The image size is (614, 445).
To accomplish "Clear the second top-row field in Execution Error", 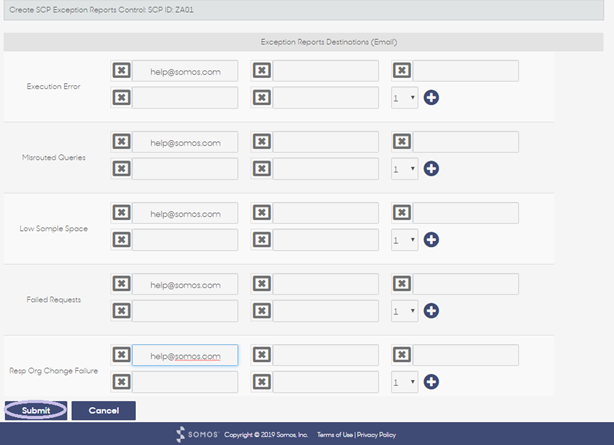I will click(262, 71).
